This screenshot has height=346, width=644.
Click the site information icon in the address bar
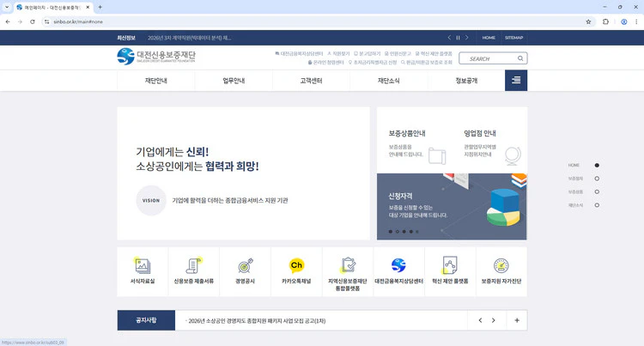click(47, 21)
